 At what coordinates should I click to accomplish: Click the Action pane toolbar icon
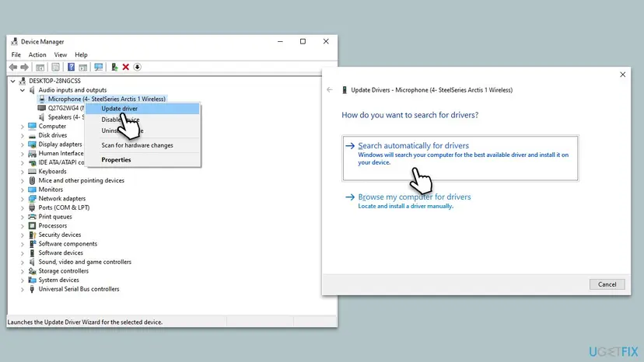point(83,67)
